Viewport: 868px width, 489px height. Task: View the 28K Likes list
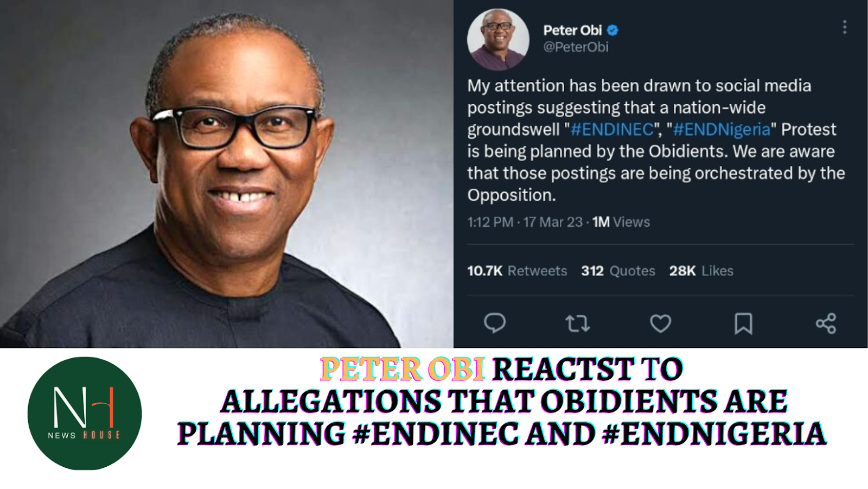(x=701, y=271)
